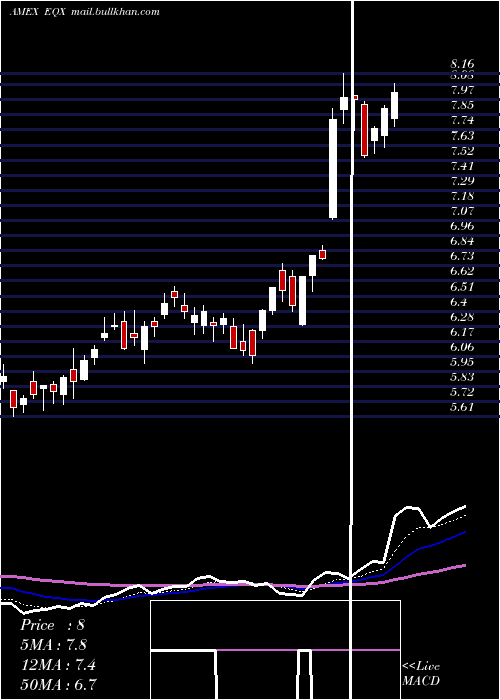Click the 'Price : 8' readout
The width and height of the screenshot is (500, 700).
click(x=52, y=625)
